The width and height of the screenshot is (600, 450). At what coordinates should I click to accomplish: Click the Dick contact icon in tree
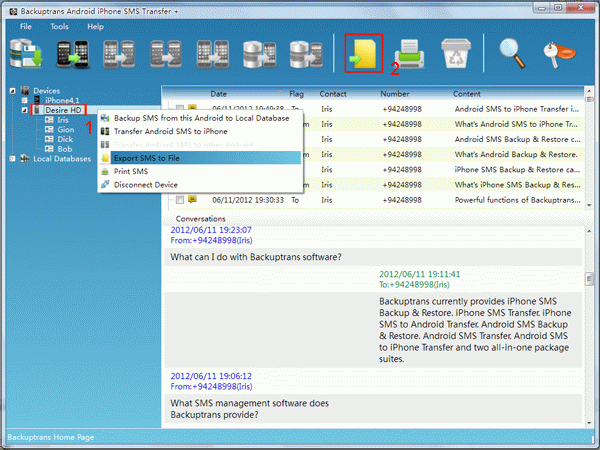(x=49, y=139)
